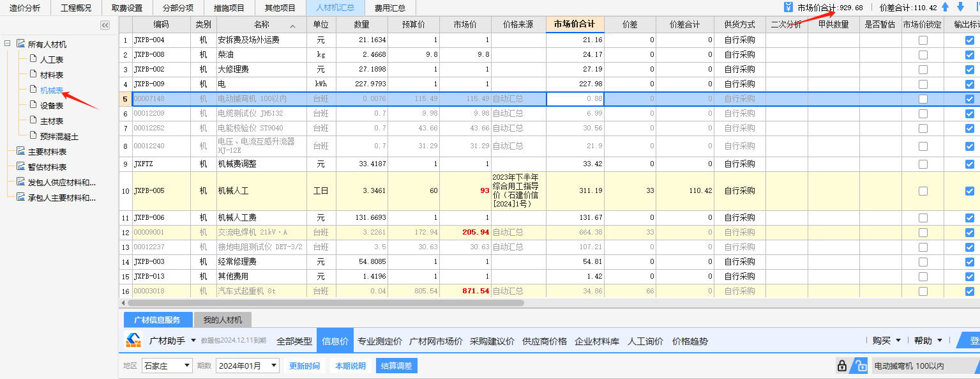Click the icon beside 主要材料表

pyautogui.click(x=20, y=151)
